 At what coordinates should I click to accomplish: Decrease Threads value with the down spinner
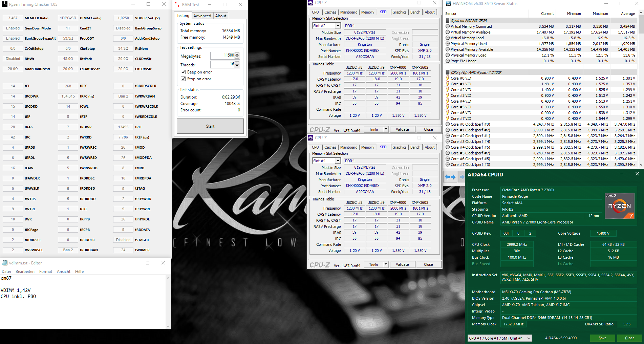(x=237, y=66)
